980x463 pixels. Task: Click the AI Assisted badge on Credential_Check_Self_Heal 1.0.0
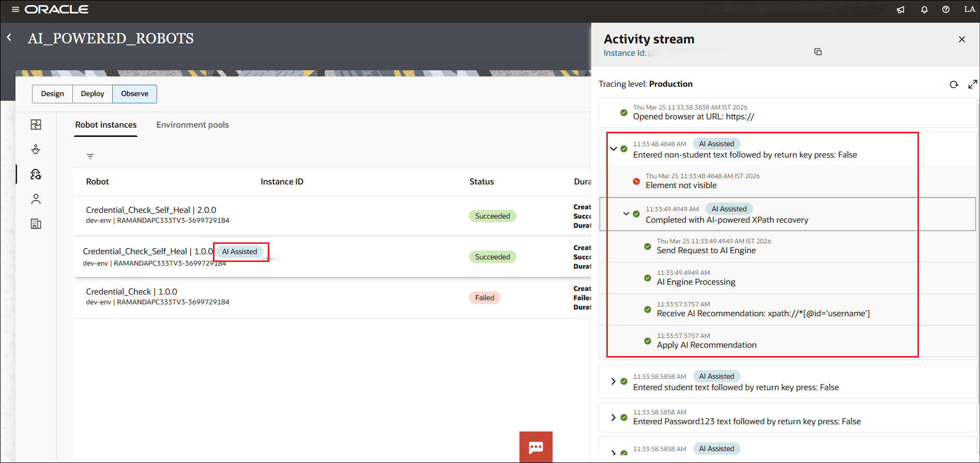pos(240,252)
